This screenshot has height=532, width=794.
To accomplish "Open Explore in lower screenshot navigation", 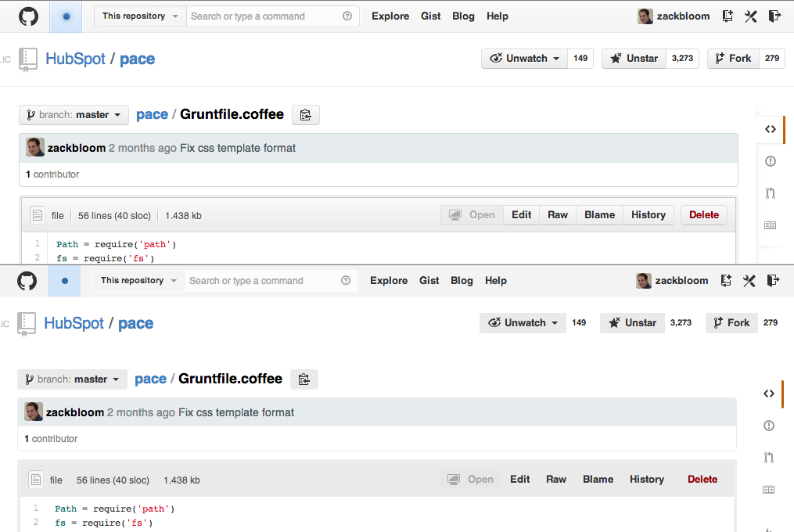I will pos(389,281).
